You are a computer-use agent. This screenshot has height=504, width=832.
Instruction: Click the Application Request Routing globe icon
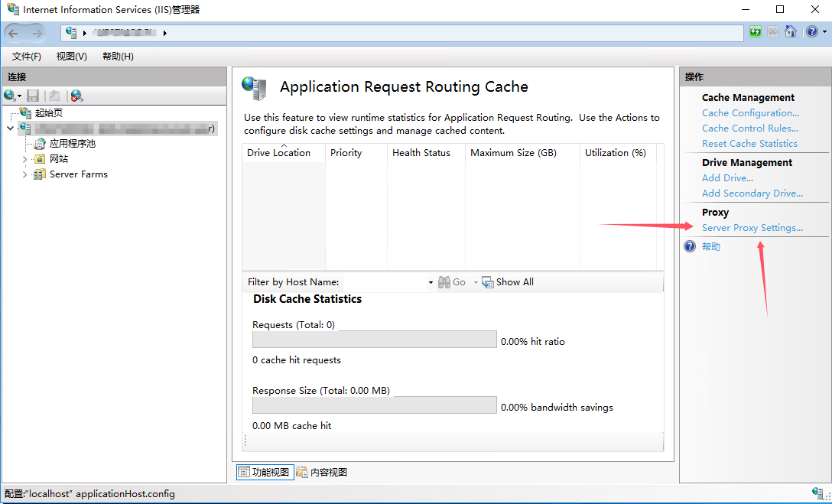click(x=253, y=86)
